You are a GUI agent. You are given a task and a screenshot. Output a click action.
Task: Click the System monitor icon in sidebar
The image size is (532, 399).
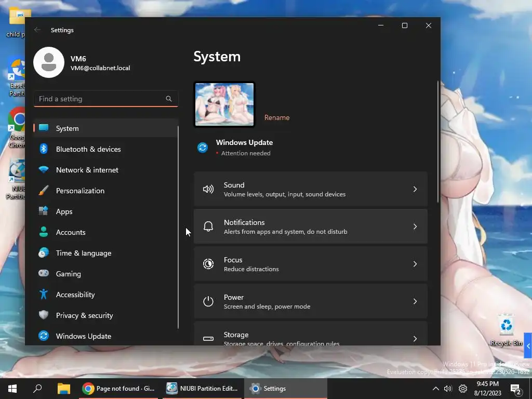[x=44, y=128]
